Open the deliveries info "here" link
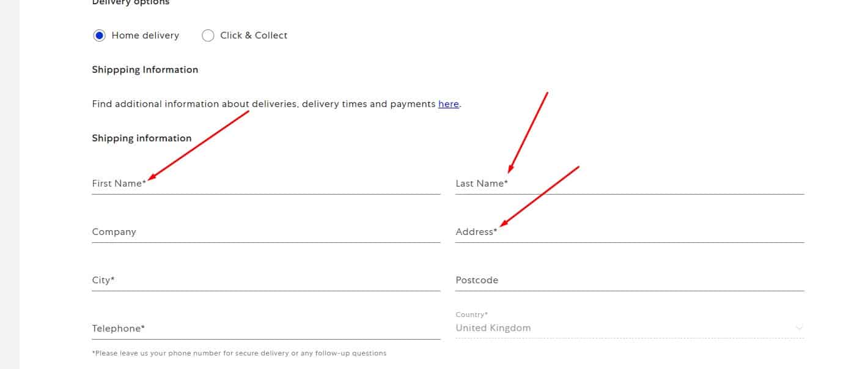 tap(448, 104)
